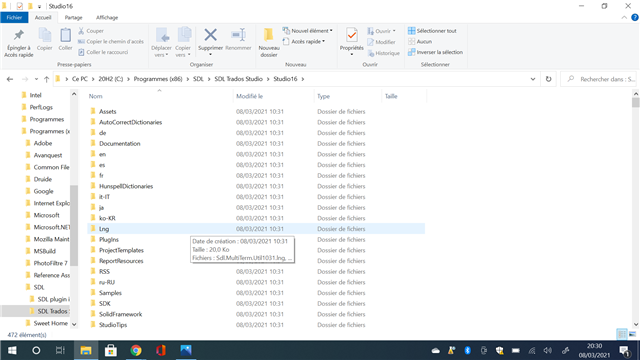Image resolution: width=640 pixels, height=360 pixels.
Task: Open the Fichier menu
Action: (x=14, y=18)
